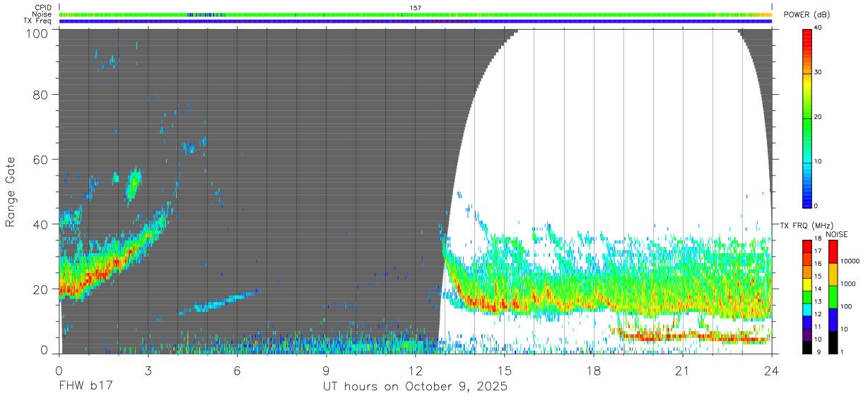Click the '40' tick on the power scale
The image size is (868, 401).
click(818, 28)
